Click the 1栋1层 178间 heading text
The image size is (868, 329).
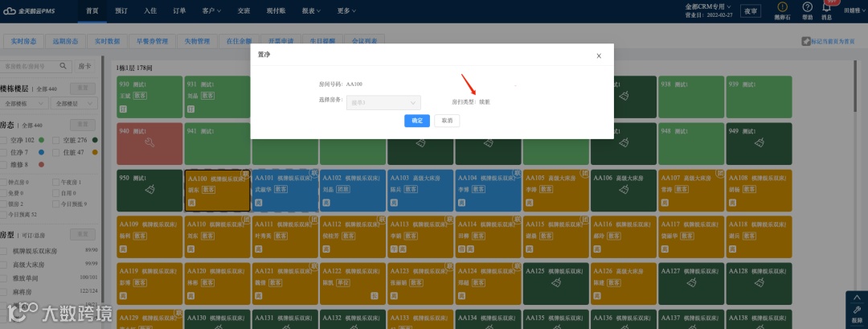[134, 68]
